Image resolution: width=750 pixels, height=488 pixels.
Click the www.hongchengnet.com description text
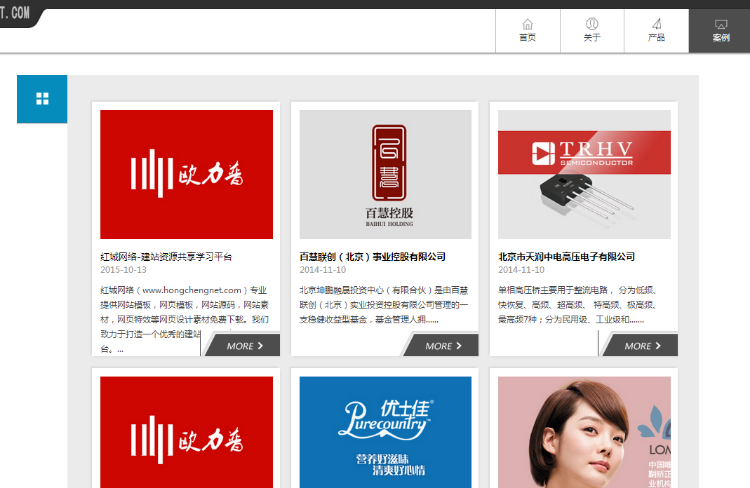[x=185, y=319]
